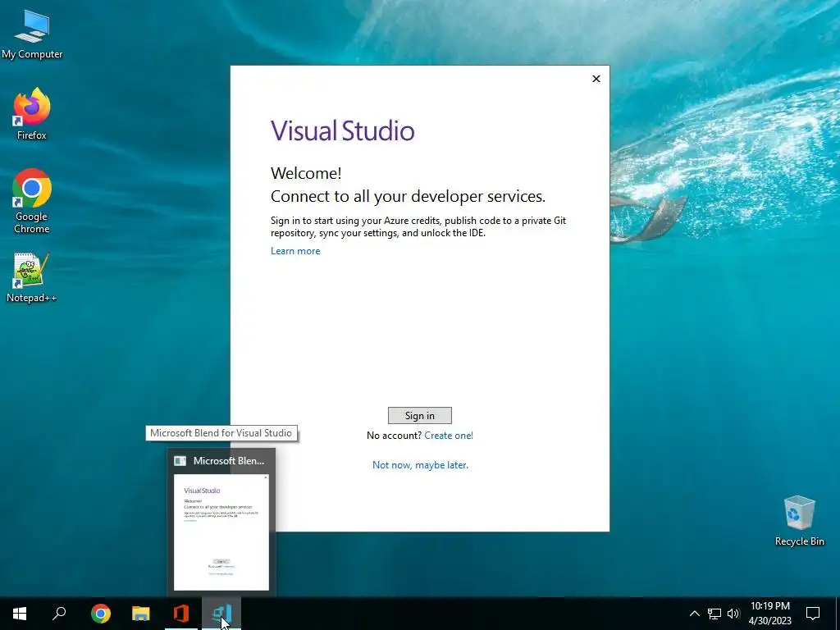The width and height of the screenshot is (840, 630).
Task: Close the Visual Studio welcome dialog
Action: [596, 79]
